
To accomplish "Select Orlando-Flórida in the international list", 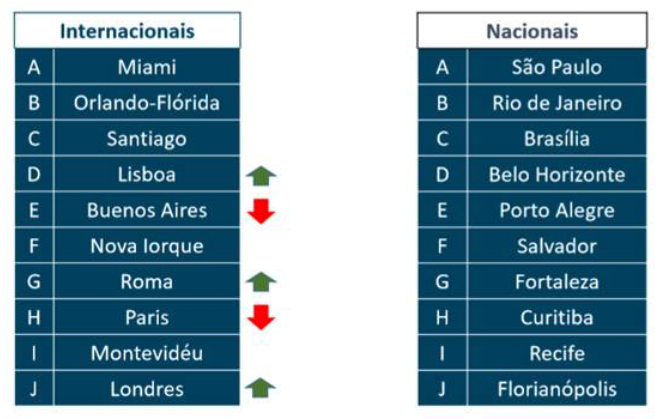I will point(147,103).
